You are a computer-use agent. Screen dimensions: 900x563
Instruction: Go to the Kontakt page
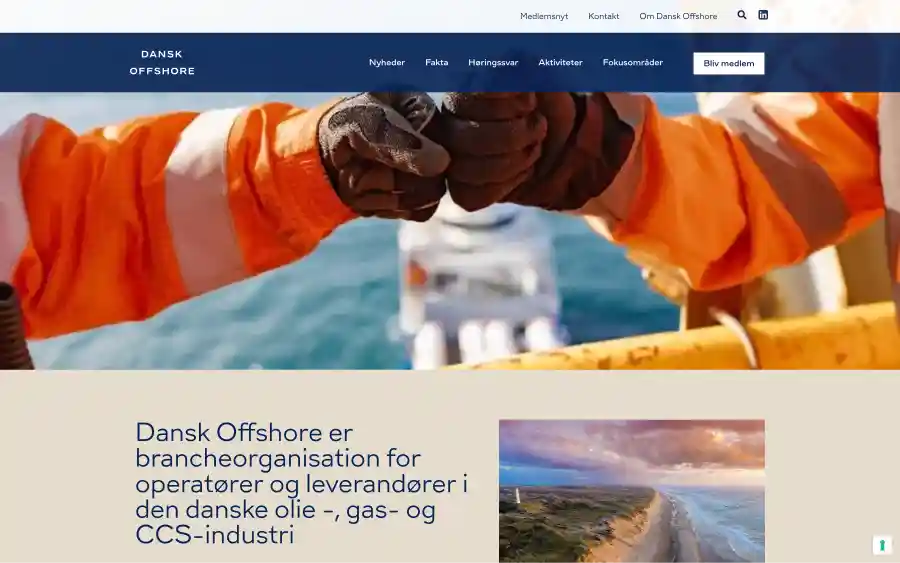(603, 16)
